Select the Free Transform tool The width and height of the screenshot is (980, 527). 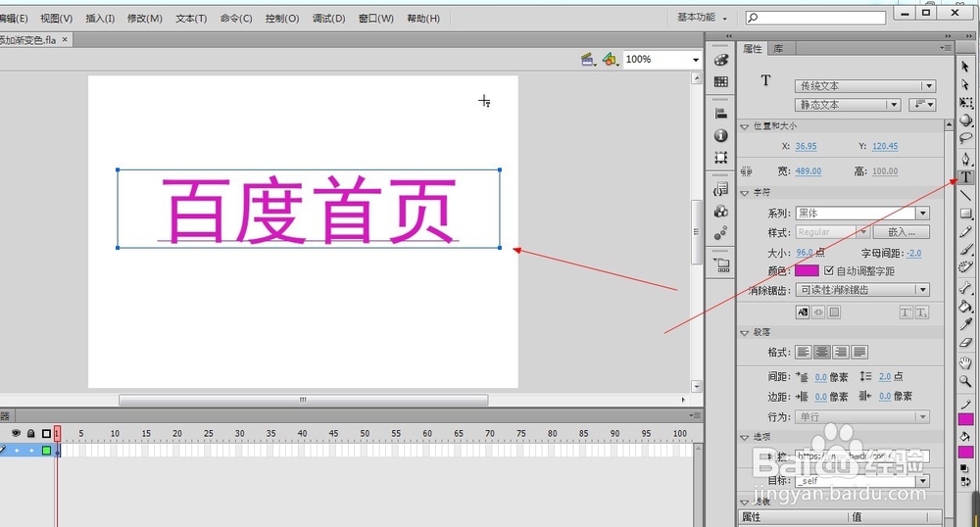(x=965, y=103)
